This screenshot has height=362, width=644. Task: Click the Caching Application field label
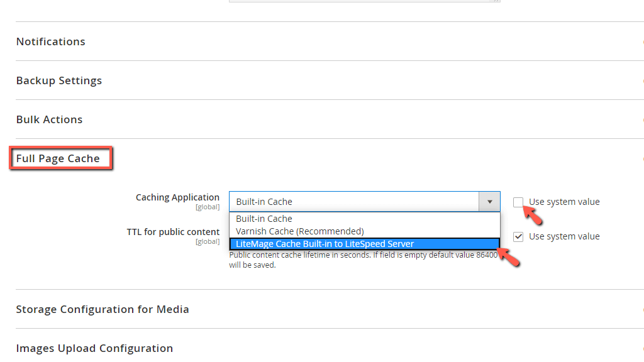[177, 197]
